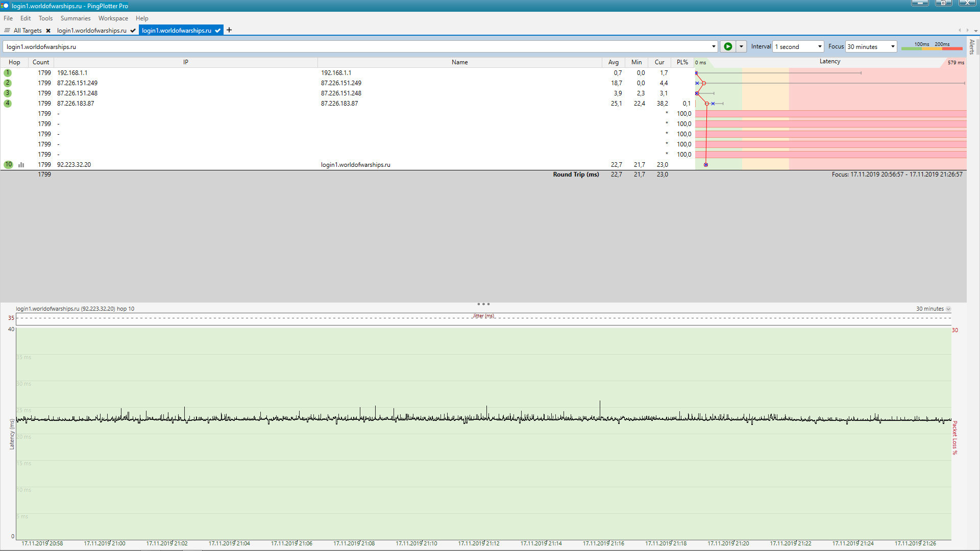Select IP cell 87.226.151.249
Viewport: 980px width, 551px height.
pyautogui.click(x=77, y=83)
